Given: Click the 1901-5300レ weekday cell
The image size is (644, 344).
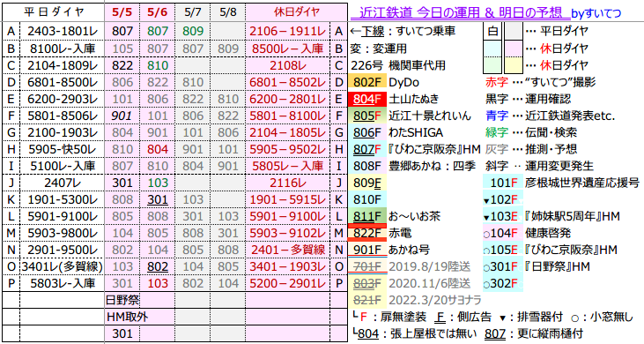Looking at the screenshot, I should [62, 199].
